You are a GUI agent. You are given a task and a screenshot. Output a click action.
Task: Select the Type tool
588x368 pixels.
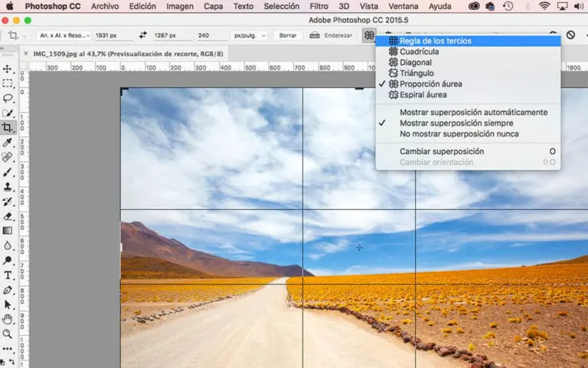tap(7, 275)
